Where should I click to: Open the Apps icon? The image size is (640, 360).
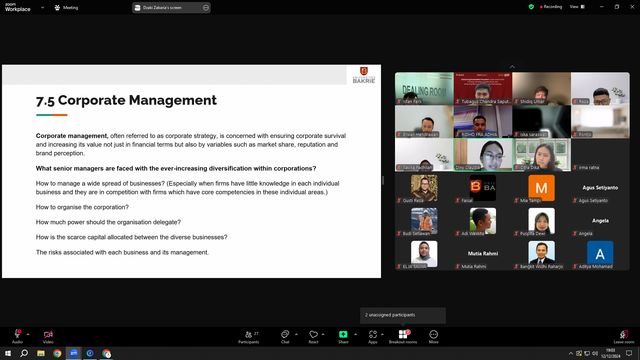(x=373, y=334)
